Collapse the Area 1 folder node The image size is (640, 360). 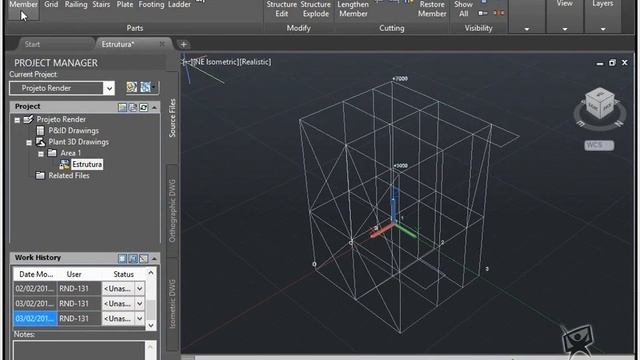(x=41, y=154)
